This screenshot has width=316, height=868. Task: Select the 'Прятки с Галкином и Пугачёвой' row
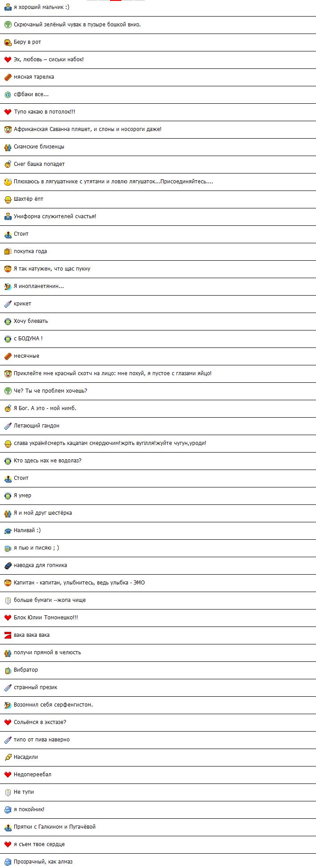158,827
